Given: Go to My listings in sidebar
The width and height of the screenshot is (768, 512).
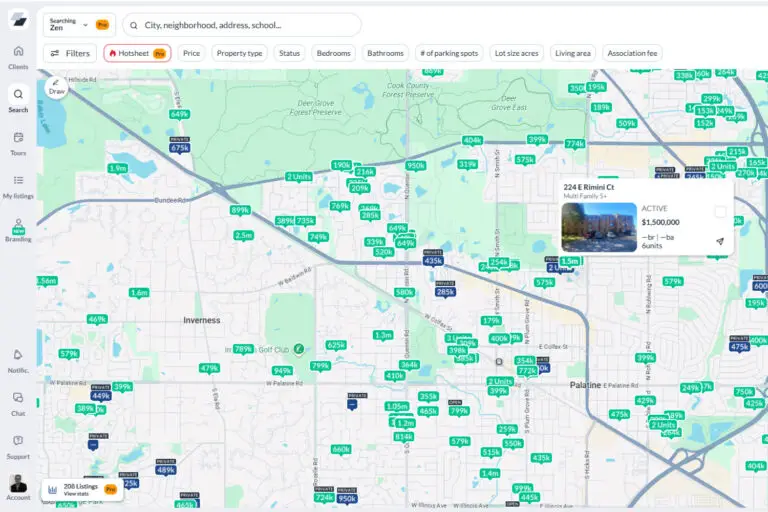Looking at the screenshot, I should pos(18,185).
